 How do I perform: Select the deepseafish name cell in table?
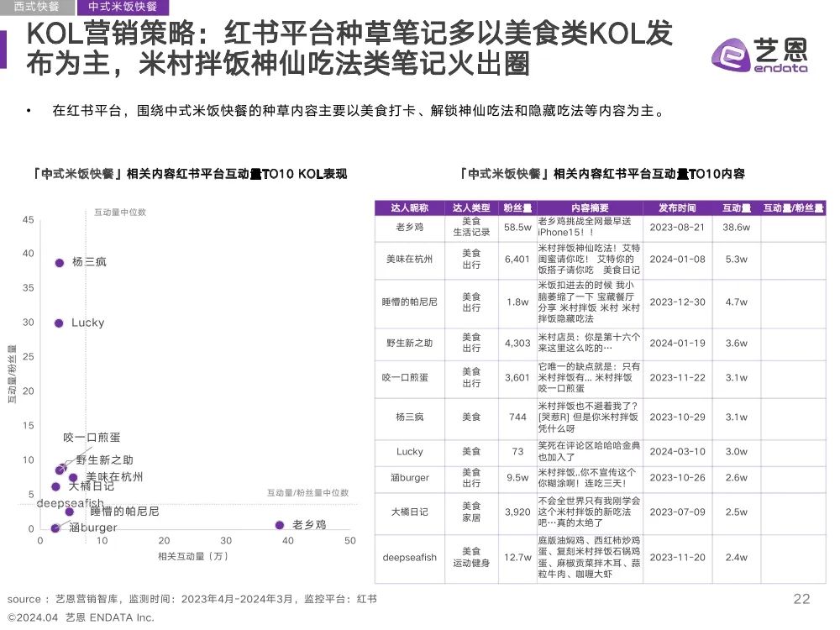[410, 558]
